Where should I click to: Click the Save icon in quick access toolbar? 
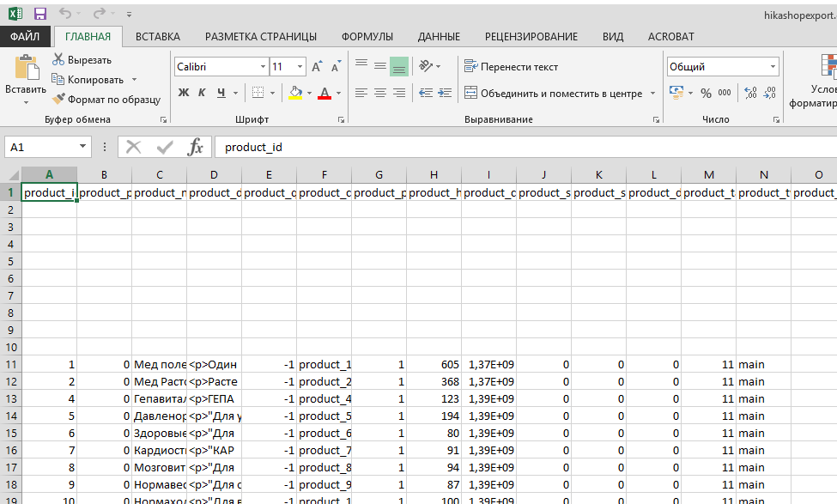point(40,15)
